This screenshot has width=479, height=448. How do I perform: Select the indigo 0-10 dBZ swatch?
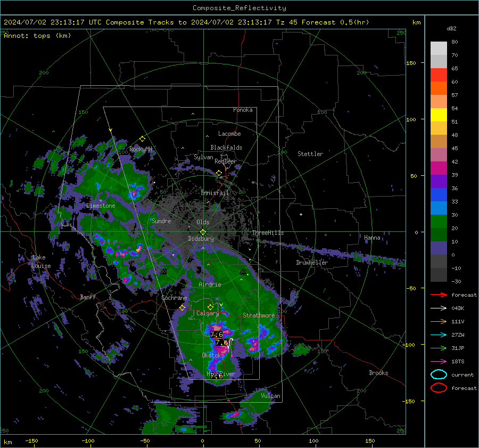(x=439, y=248)
